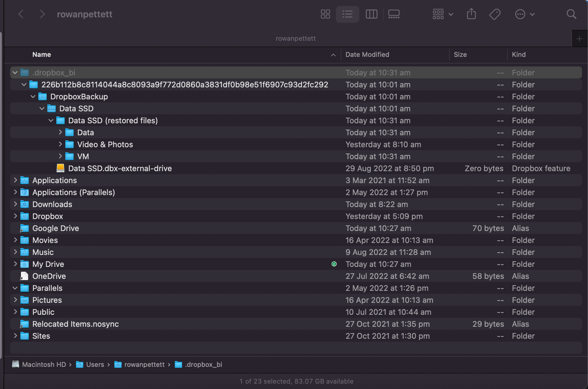The width and height of the screenshot is (588, 389).
Task: Go to Users in path bar
Action: [x=90, y=364]
